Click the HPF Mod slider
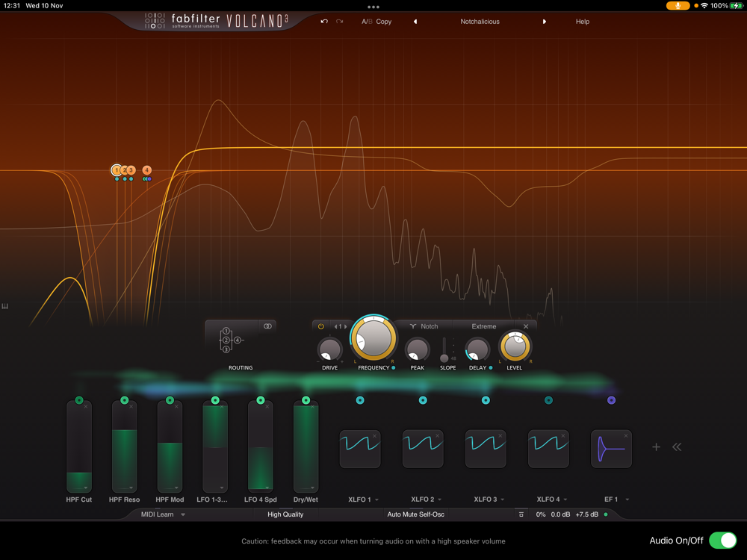The width and height of the screenshot is (747, 560). [170, 447]
